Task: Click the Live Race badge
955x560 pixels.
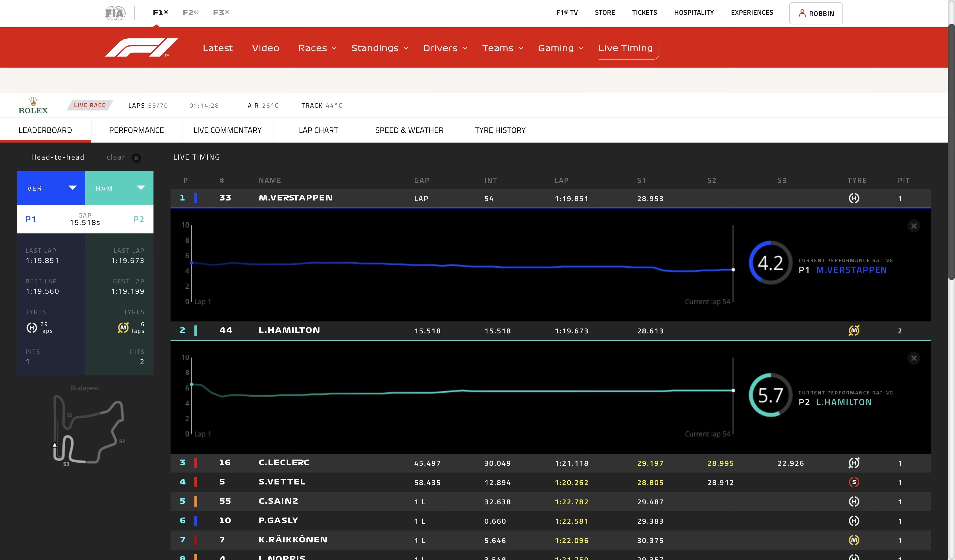Action: click(90, 105)
